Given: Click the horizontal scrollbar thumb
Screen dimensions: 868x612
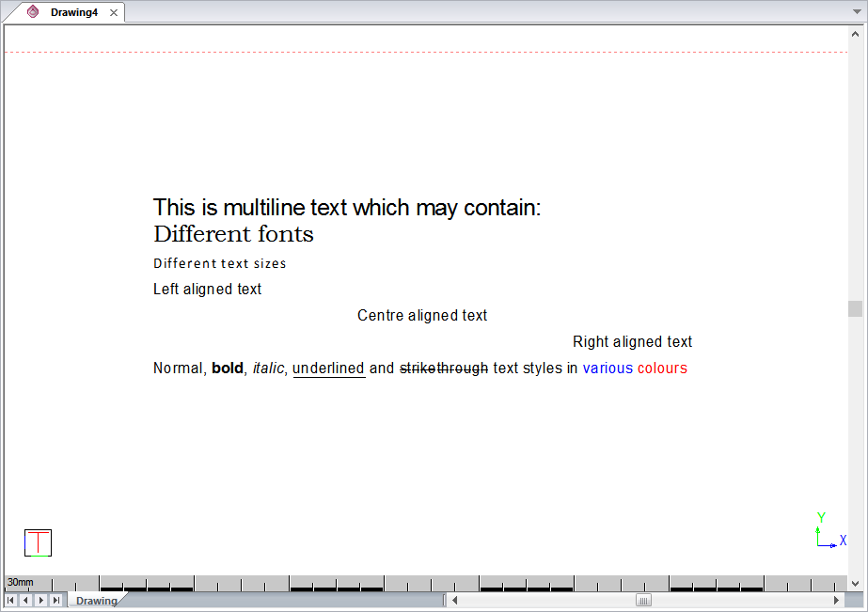Looking at the screenshot, I should 644,600.
